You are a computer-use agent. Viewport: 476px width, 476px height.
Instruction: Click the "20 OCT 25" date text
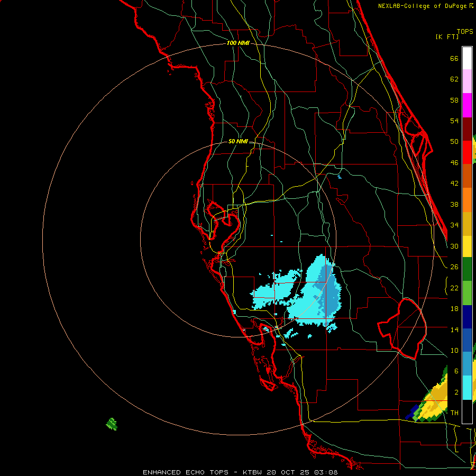(289, 472)
